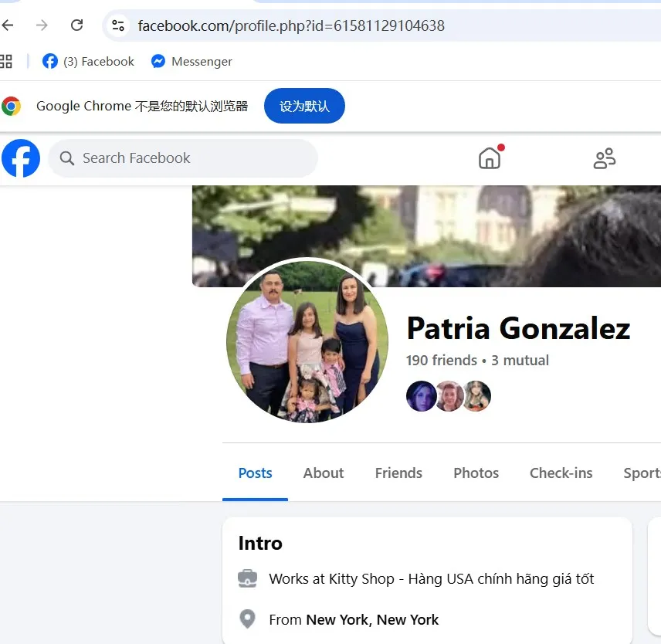Open the first mutual friend avatar
The height and width of the screenshot is (644, 661).
(421, 396)
